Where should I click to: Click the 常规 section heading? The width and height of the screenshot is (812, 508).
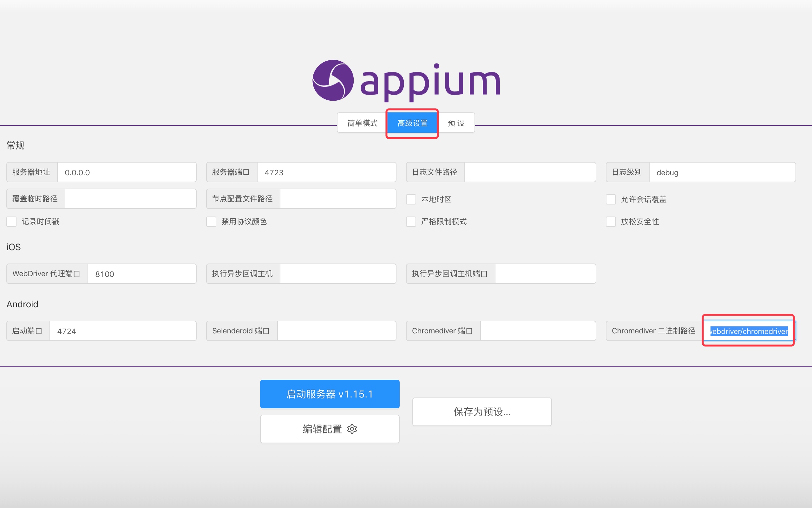(x=16, y=145)
